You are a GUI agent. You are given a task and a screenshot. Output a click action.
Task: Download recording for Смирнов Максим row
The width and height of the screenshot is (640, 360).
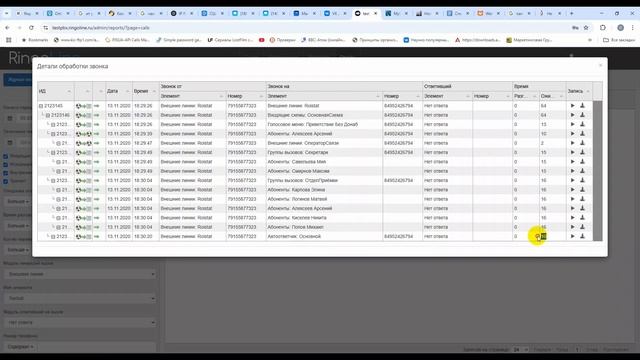click(582, 171)
